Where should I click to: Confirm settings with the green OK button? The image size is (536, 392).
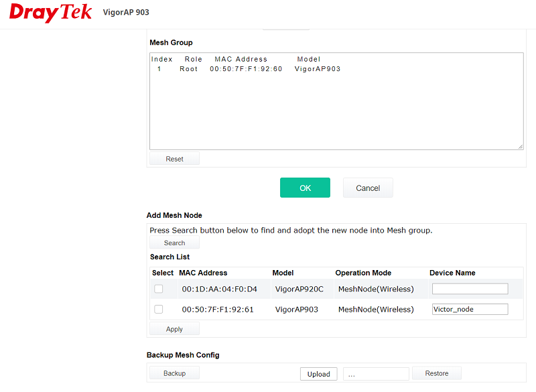[305, 188]
